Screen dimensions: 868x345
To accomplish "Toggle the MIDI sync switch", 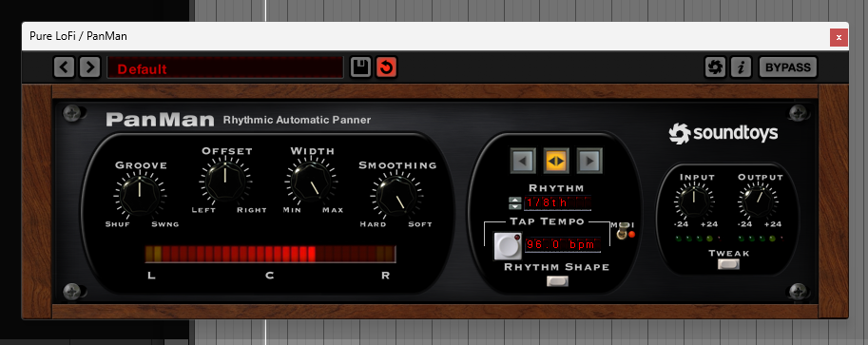I will click(x=625, y=230).
